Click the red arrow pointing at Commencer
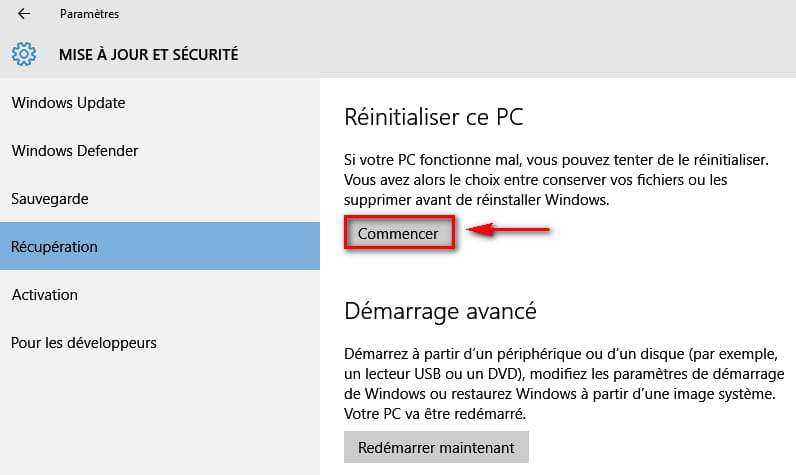This screenshot has width=796, height=475. pos(510,232)
